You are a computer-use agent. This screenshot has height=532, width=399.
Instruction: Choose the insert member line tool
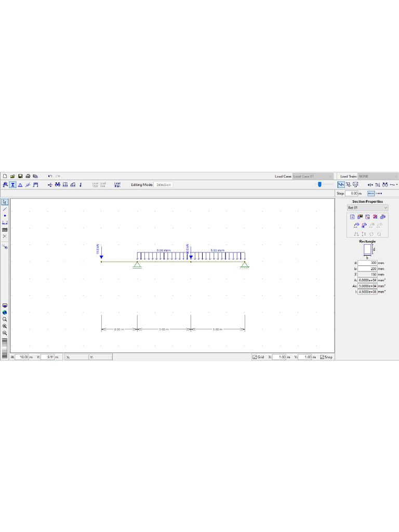5,209
